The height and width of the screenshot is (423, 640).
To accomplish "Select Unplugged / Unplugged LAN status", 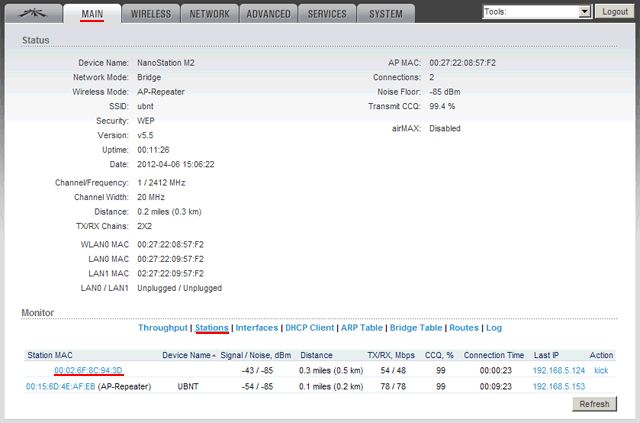I will point(180,288).
